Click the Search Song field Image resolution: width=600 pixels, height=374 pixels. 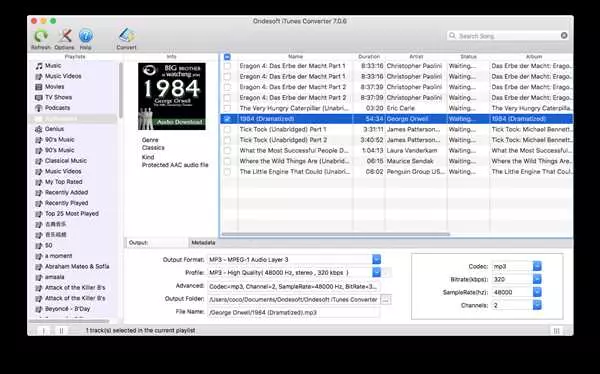(x=509, y=36)
